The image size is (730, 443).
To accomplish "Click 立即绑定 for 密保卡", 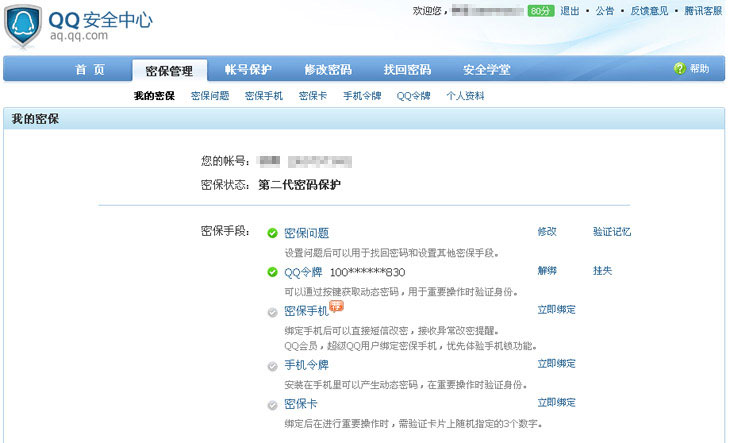I will pos(556,403).
